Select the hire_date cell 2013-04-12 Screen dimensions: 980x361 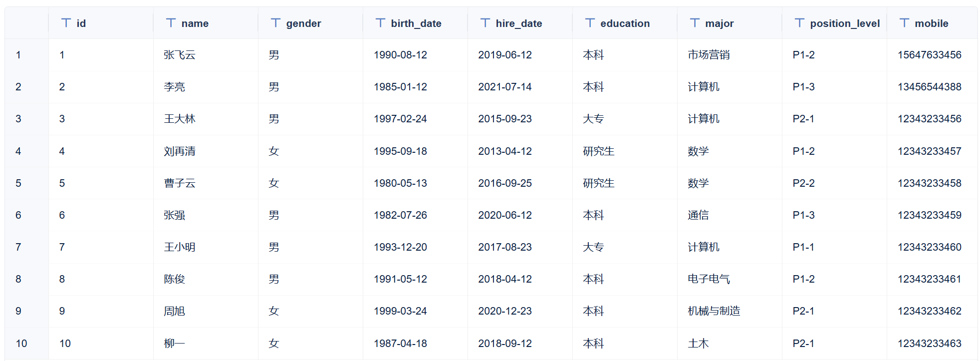(505, 151)
